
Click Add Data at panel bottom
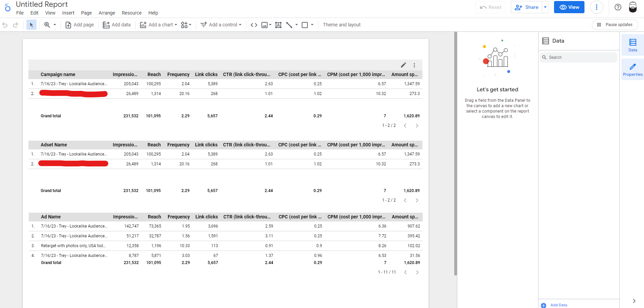[x=558, y=305]
